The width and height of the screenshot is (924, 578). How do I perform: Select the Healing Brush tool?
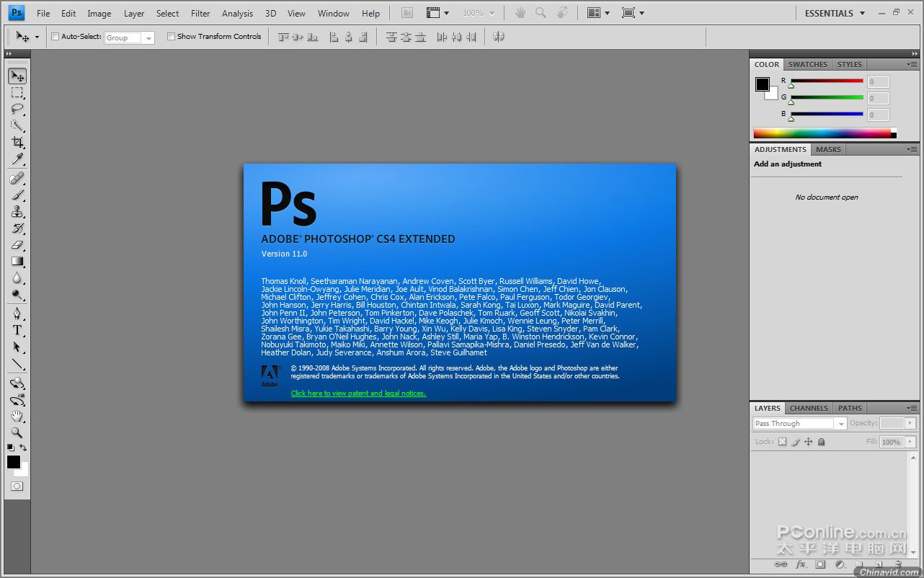(17, 178)
